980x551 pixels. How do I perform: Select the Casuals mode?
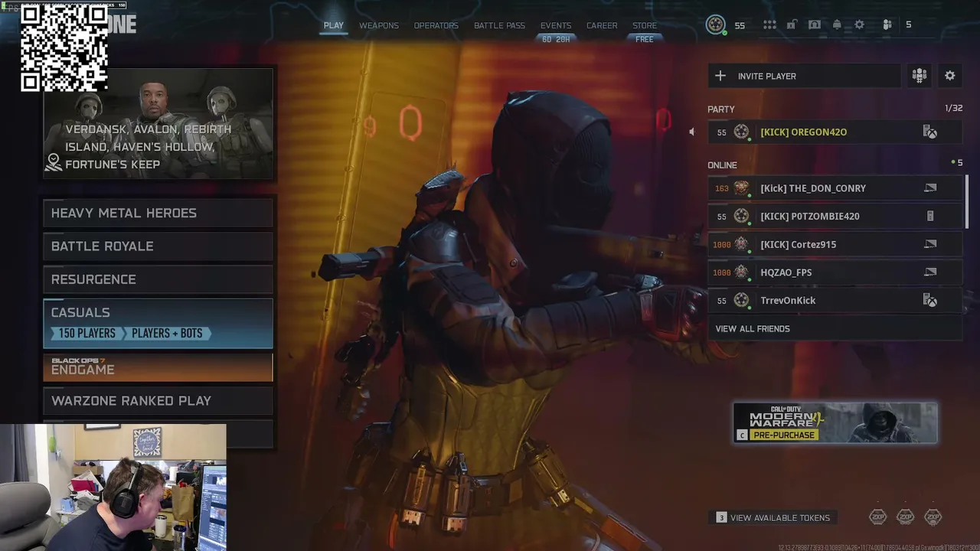click(158, 323)
